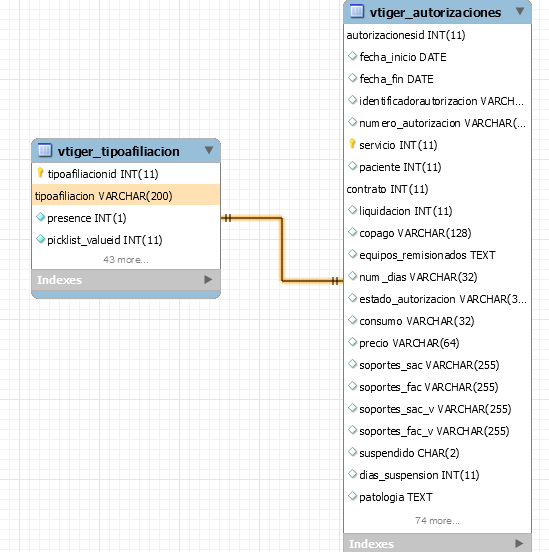Screen dimensions: 549x552
Task: Select highlighted tipoafiliacion VARCHAR(200) column
Action: [x=126, y=195]
